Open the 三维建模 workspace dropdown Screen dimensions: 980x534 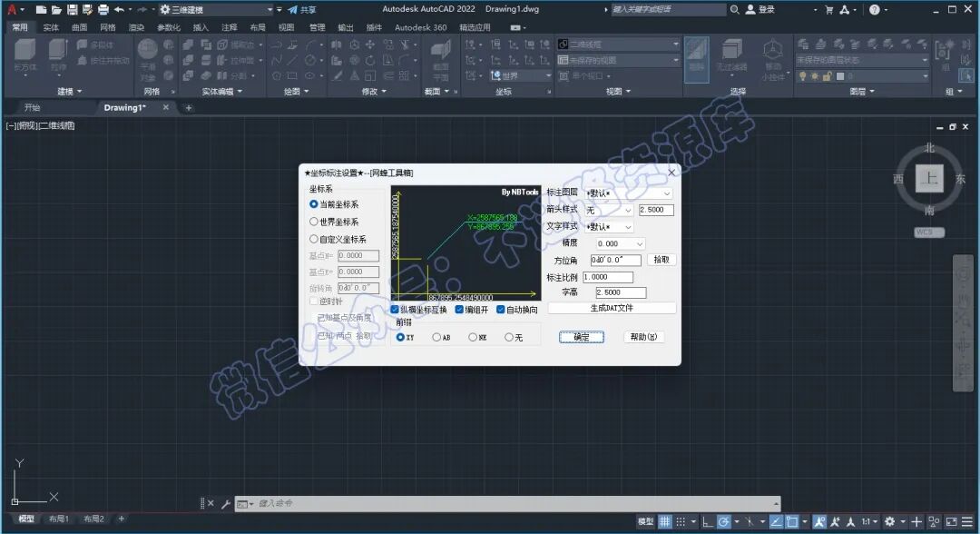click(x=216, y=9)
